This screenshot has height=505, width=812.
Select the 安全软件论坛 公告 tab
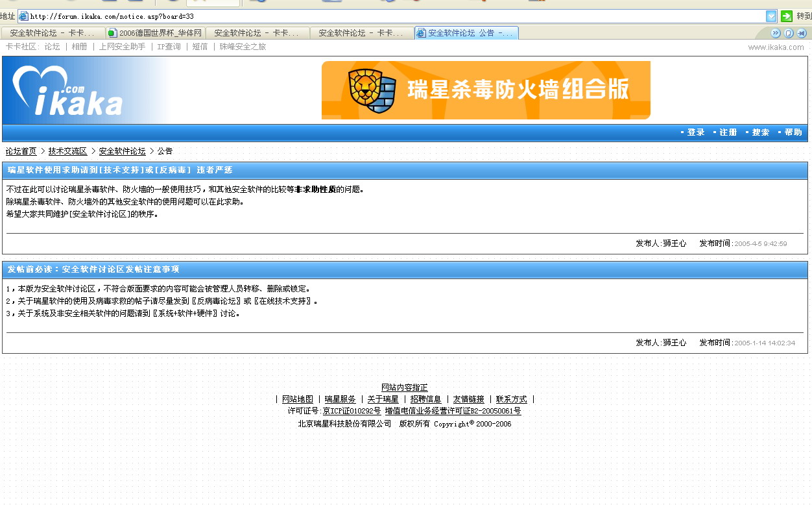pos(466,33)
